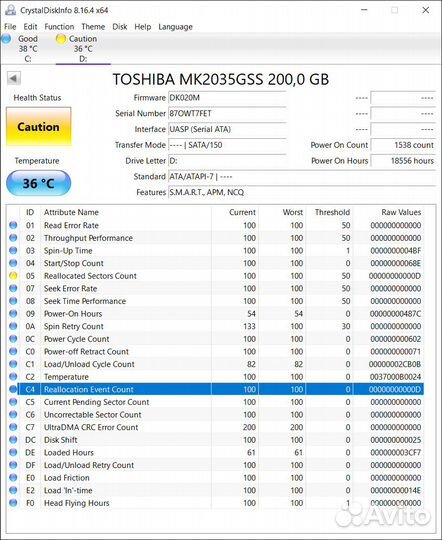Click the Raw Values column header

(x=401, y=212)
